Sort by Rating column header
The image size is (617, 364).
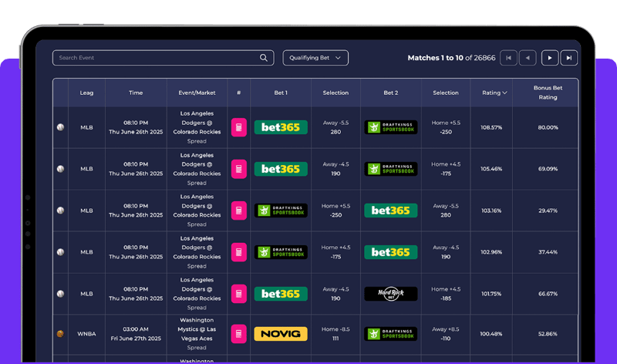click(494, 93)
